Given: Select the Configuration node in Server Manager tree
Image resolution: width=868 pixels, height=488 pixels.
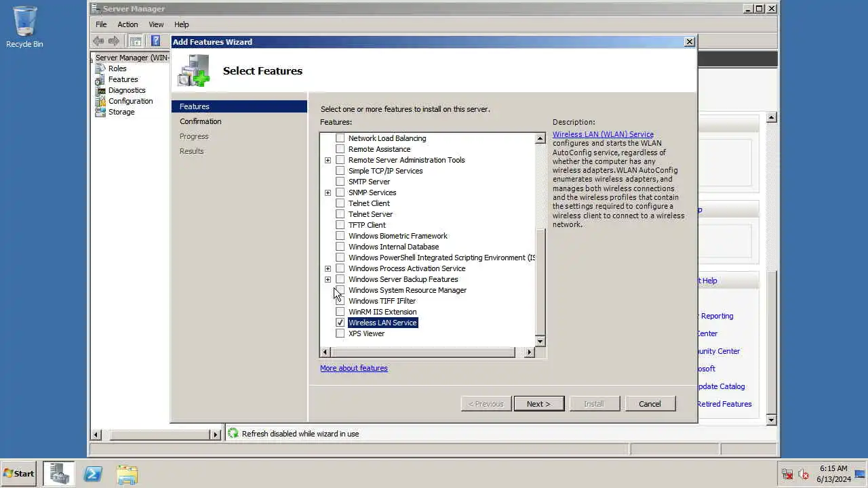Looking at the screenshot, I should [130, 101].
